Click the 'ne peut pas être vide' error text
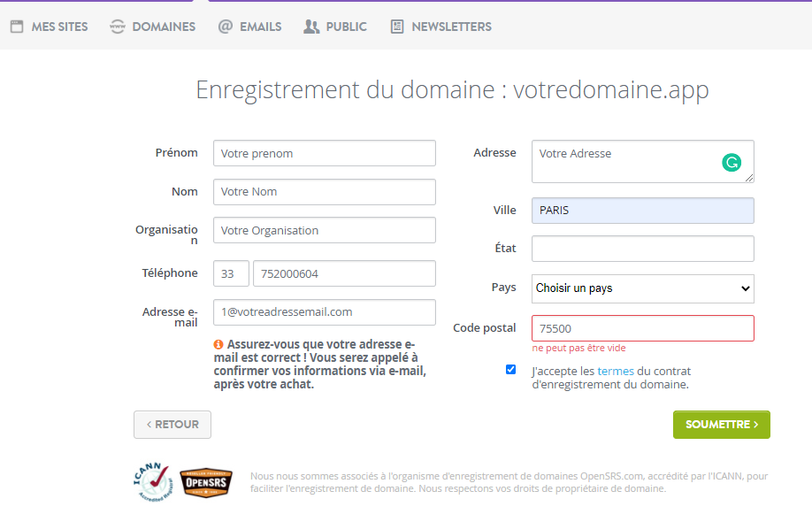The height and width of the screenshot is (522, 812). coord(579,348)
